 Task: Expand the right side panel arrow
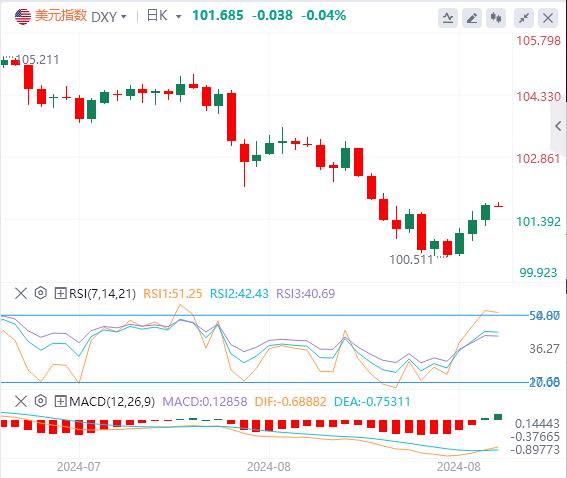coord(558,126)
